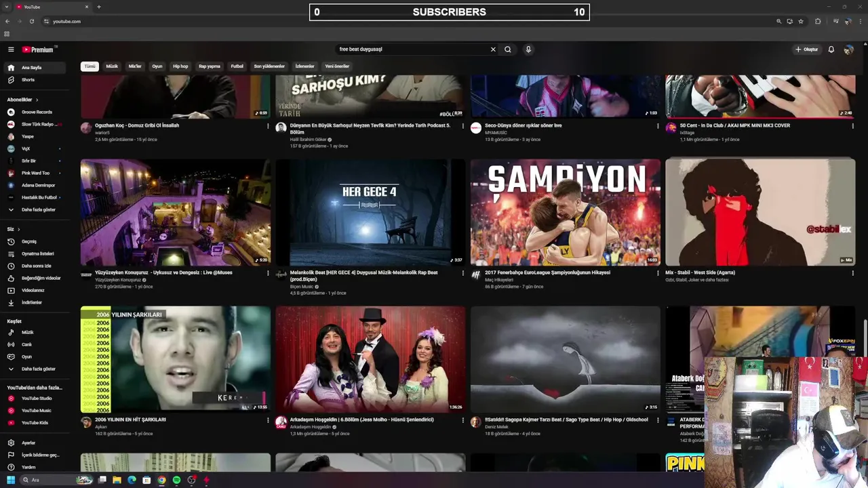Start voice search with microphone
Viewport: 868px width, 488px height.
pos(528,49)
